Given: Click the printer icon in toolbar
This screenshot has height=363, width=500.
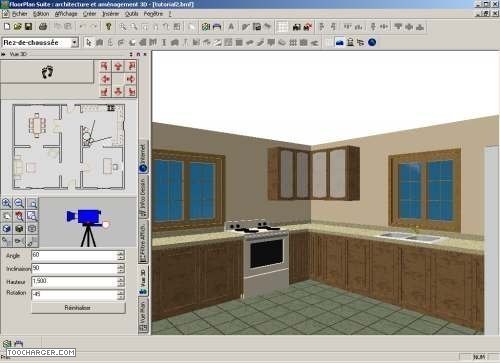Looking at the screenshot, I should click(43, 26).
